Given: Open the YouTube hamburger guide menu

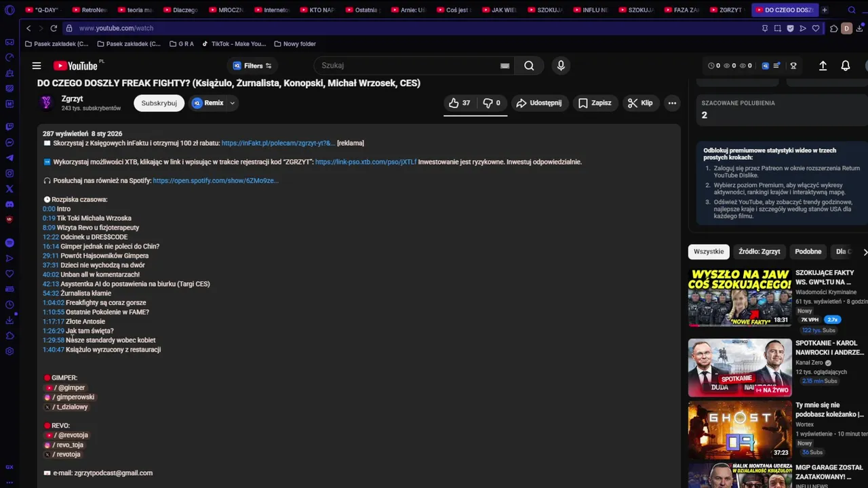Looking at the screenshot, I should click(x=37, y=66).
